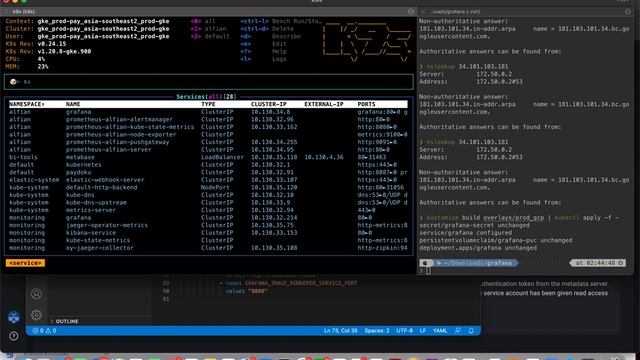The height and width of the screenshot is (360, 640).
Task: Click cluster IP 10.130.32.214 of monitoring grafana
Action: point(274,218)
